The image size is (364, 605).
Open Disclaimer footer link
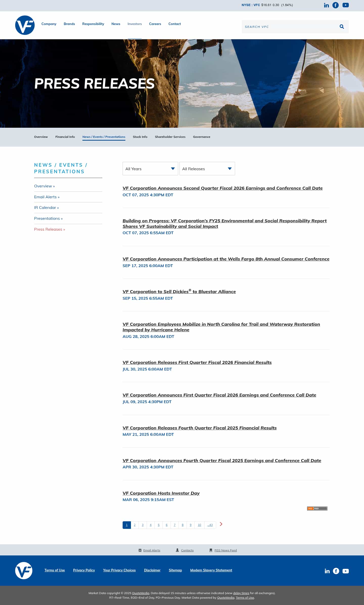pyautogui.click(x=152, y=570)
